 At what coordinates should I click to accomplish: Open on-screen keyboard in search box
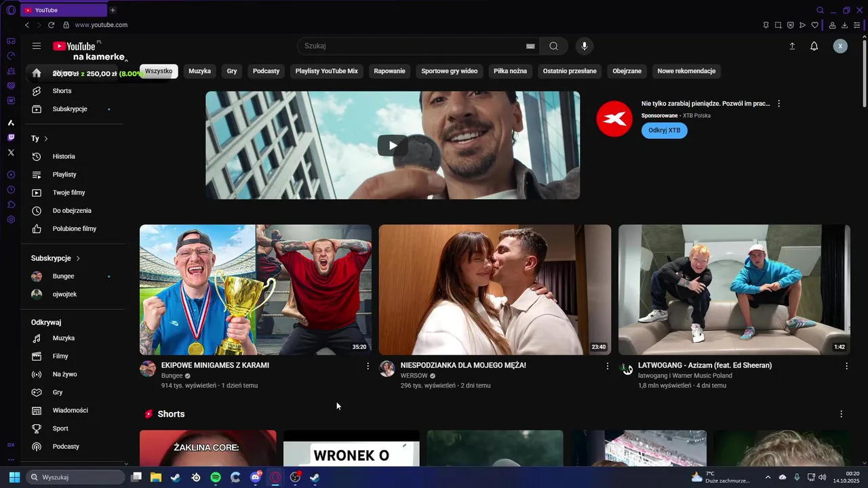pos(530,46)
